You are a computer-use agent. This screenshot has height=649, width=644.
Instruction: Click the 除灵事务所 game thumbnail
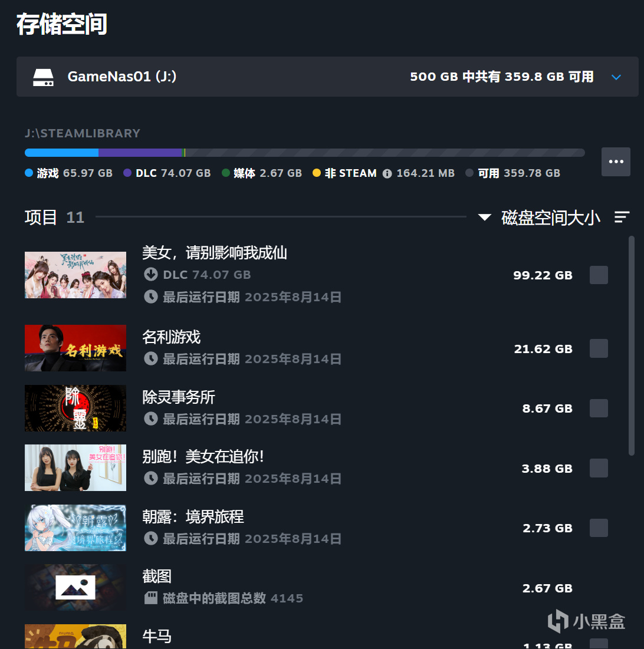click(75, 408)
